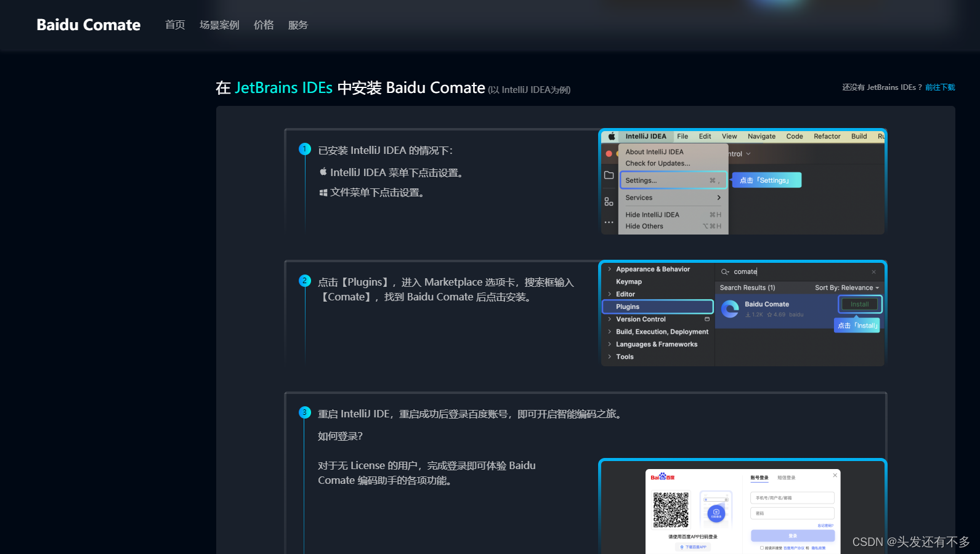The width and height of the screenshot is (980, 554).
Task: Open the version control dropdown chevron
Action: (748, 154)
